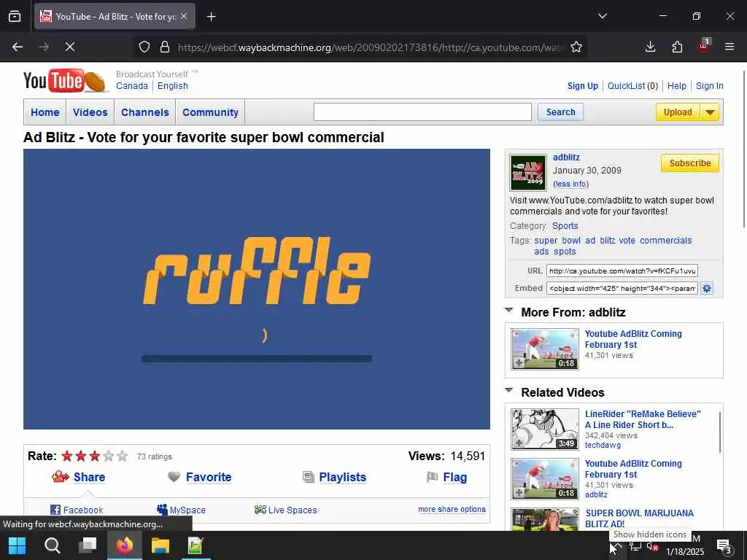Click the padlock site info icon
The image size is (747, 560).
(165, 47)
